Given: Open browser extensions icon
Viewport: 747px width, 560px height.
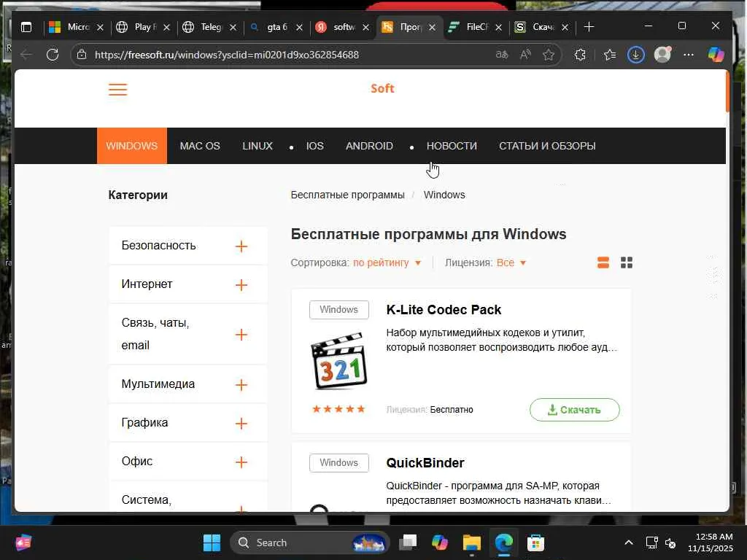Looking at the screenshot, I should click(580, 55).
